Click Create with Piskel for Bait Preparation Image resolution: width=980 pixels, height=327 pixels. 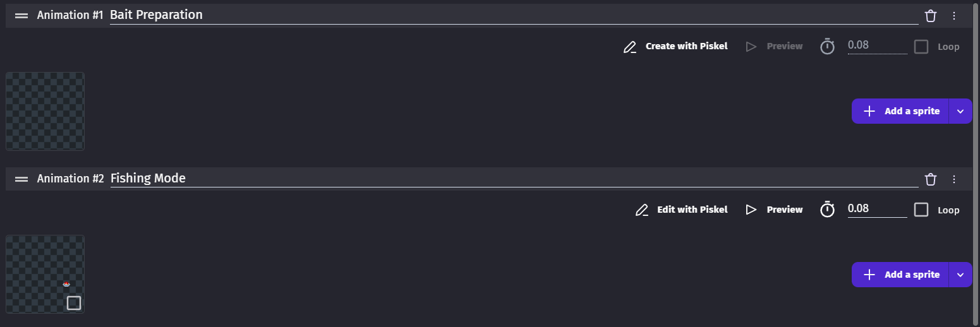[x=675, y=46]
